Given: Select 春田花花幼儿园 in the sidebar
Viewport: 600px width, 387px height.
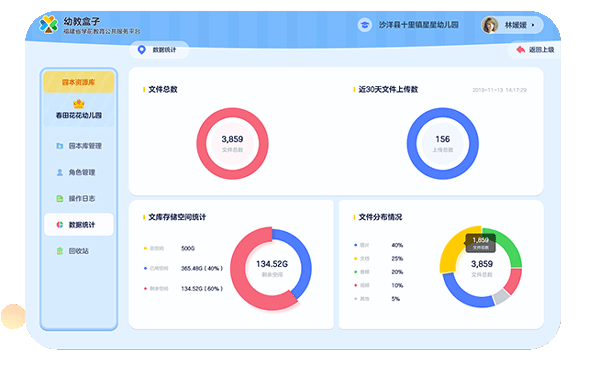Looking at the screenshot, I should coord(79,115).
